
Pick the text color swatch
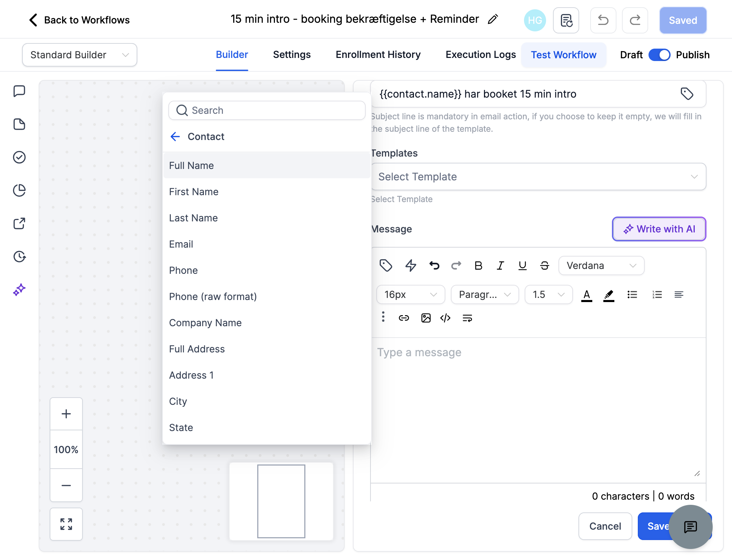pyautogui.click(x=586, y=295)
